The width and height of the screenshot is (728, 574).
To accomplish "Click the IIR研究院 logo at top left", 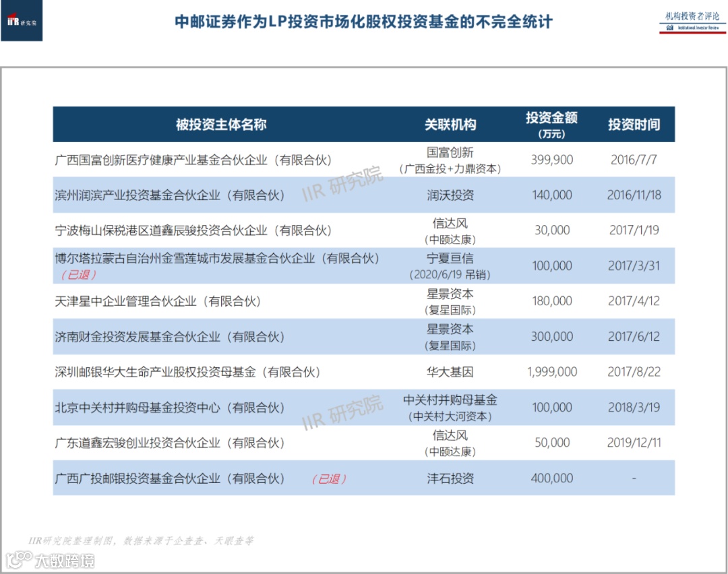I will (x=22, y=20).
